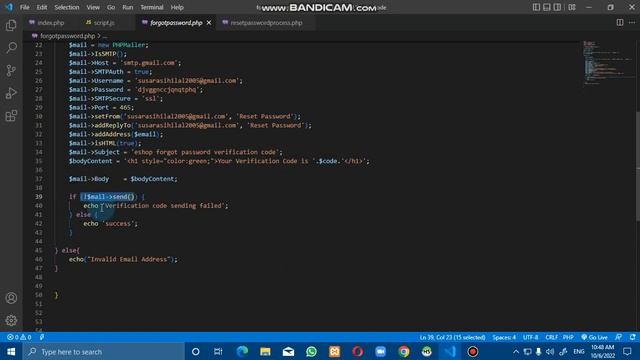640x360 pixels.
Task: Open the Run menu
Action: [x=127, y=7]
